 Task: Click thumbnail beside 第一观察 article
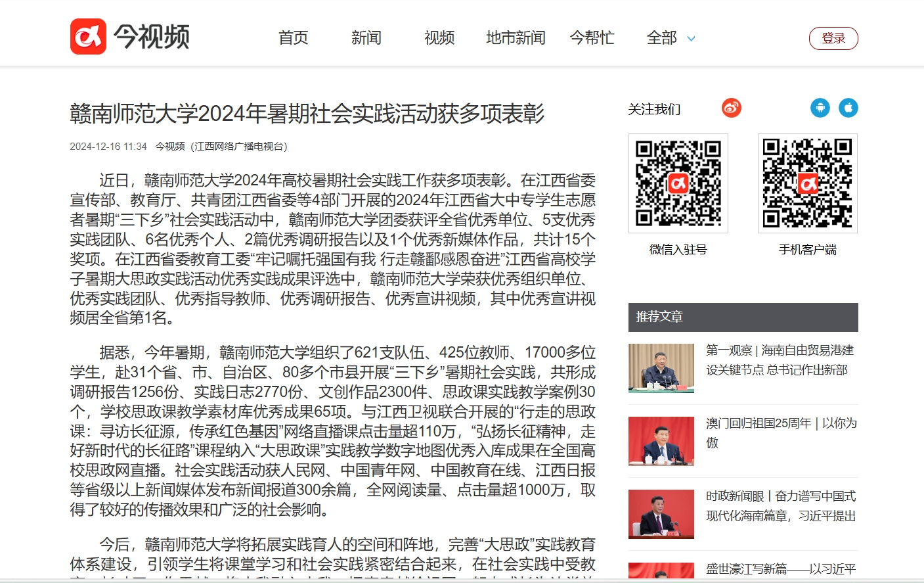point(661,368)
